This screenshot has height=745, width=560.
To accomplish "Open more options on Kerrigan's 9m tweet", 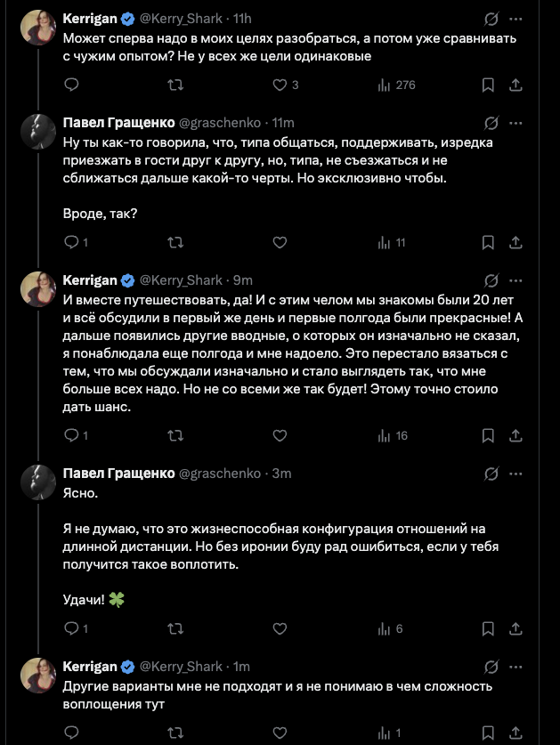I will (515, 279).
